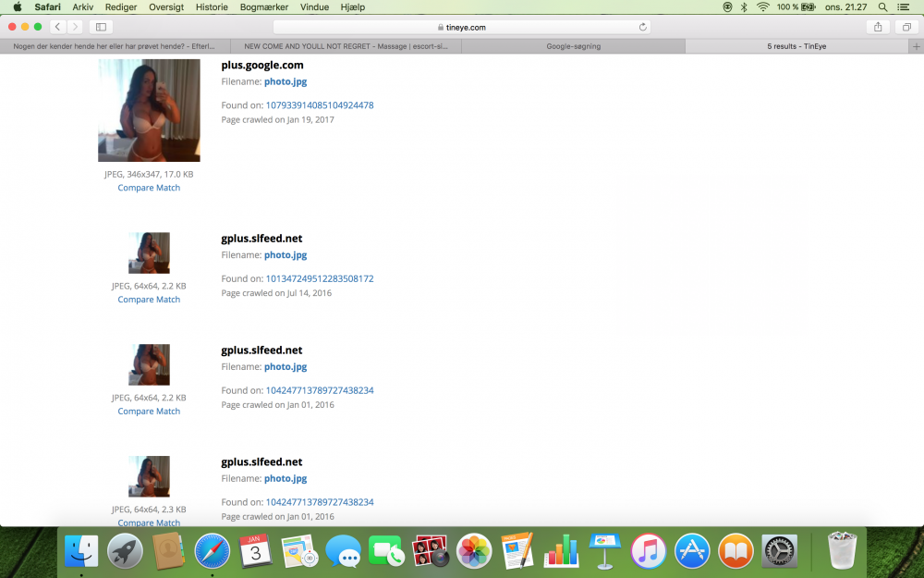Open the Bogmærker menu
The width and height of the screenshot is (924, 578).
(264, 7)
